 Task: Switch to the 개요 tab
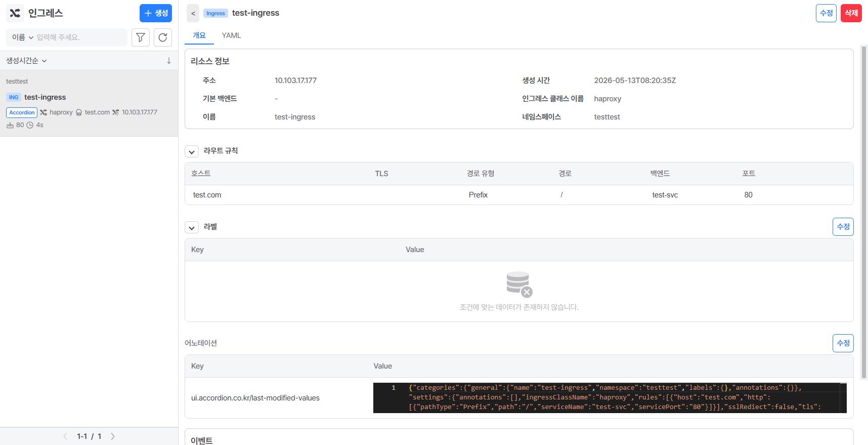pyautogui.click(x=199, y=35)
